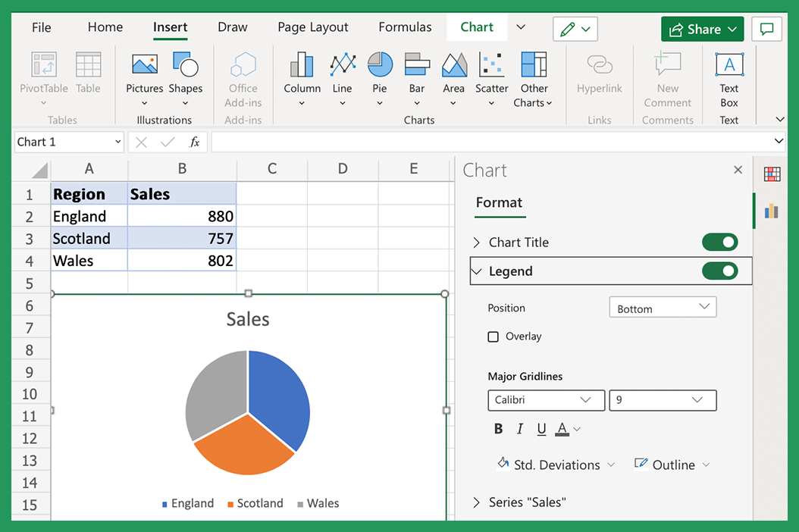This screenshot has width=799, height=532.
Task: Apply bold gridline formatting
Action: pos(498,428)
